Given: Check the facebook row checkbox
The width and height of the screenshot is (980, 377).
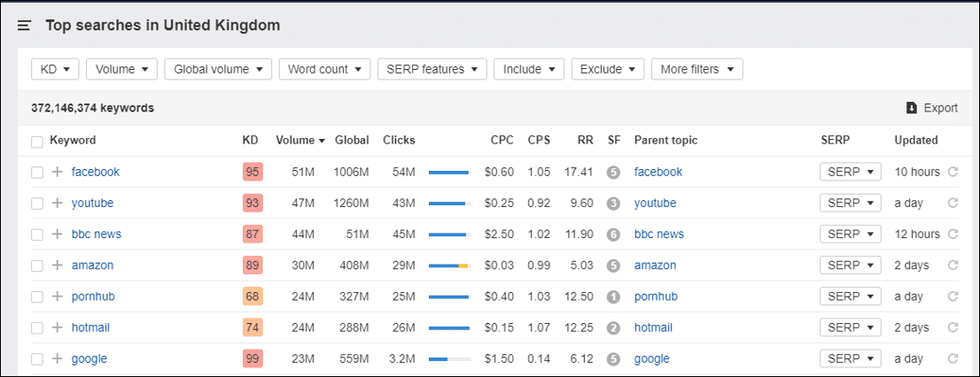Looking at the screenshot, I should [37, 173].
